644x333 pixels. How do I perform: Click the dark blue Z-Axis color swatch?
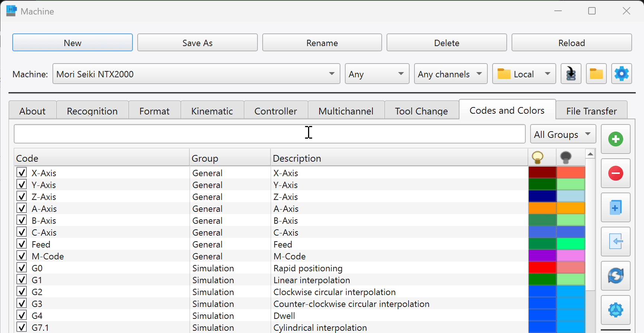coord(542,196)
